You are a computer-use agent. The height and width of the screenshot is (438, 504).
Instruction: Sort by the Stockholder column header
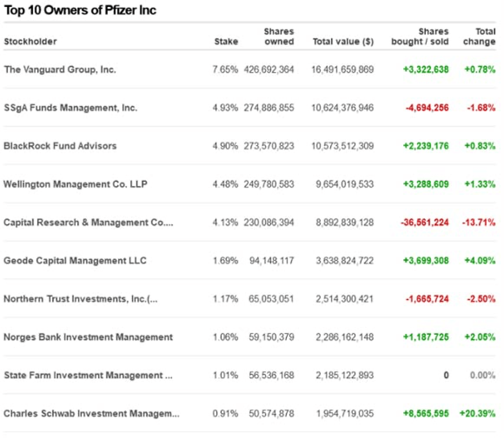click(30, 42)
